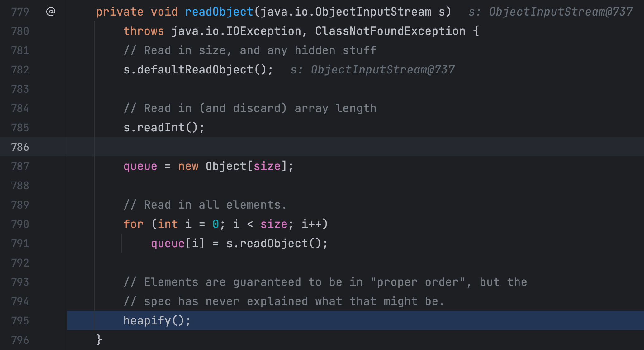Click line number 796 in the gutter
The width and height of the screenshot is (644, 350).
20,340
